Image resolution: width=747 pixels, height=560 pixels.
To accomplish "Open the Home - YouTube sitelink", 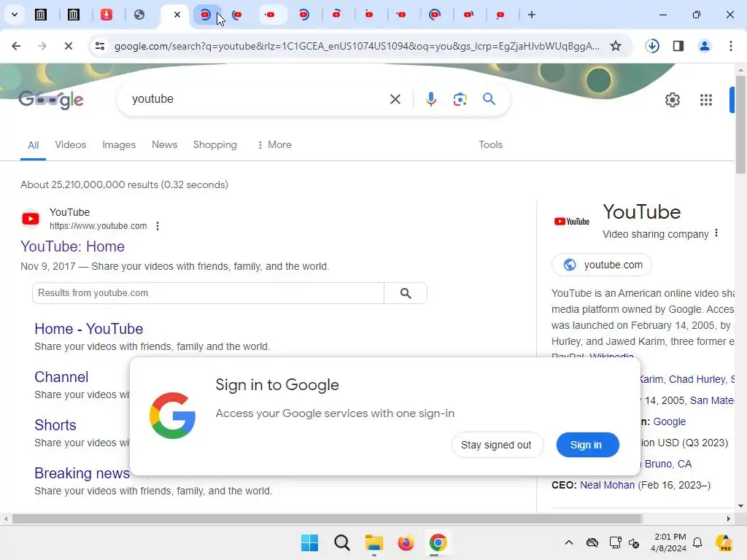I will click(x=88, y=329).
